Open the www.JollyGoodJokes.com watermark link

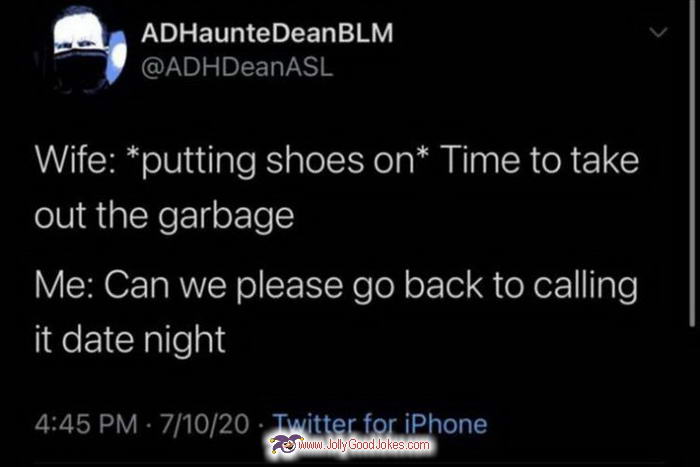(x=363, y=445)
